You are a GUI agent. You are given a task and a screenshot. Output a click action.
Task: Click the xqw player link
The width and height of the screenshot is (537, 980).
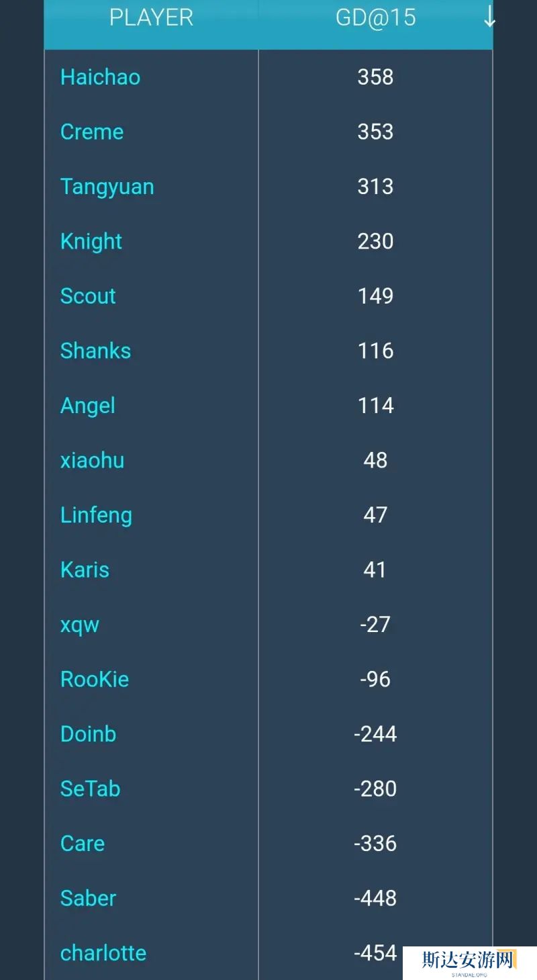point(80,625)
